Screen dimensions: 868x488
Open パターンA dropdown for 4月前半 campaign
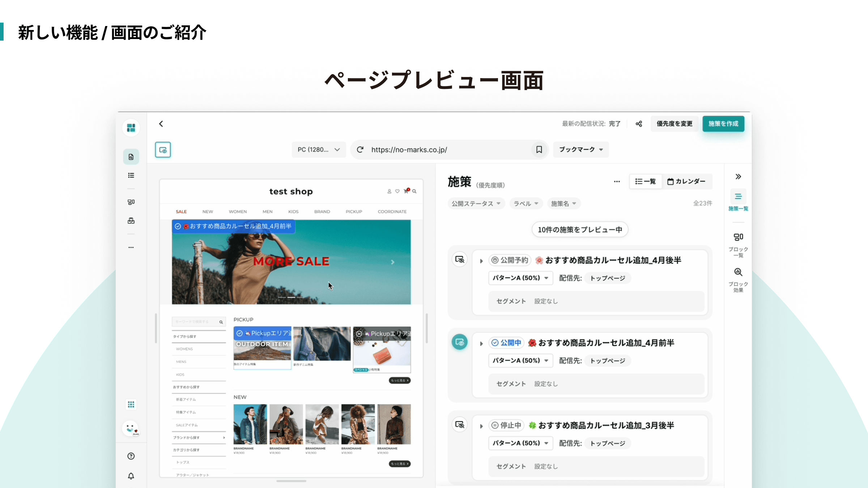pos(520,360)
